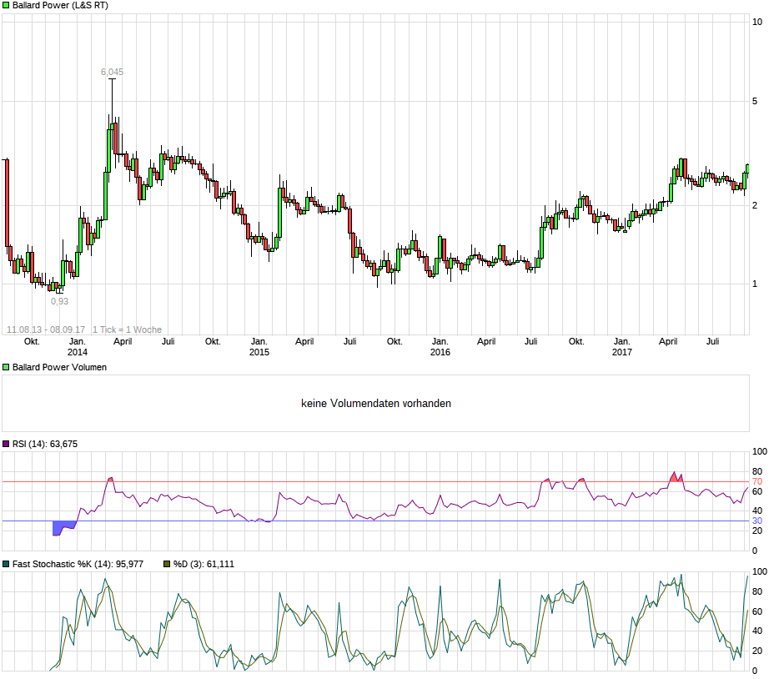Click 'Fast Stochastic %K (14): 95,977' label
784x679 pixels.
coord(78,564)
